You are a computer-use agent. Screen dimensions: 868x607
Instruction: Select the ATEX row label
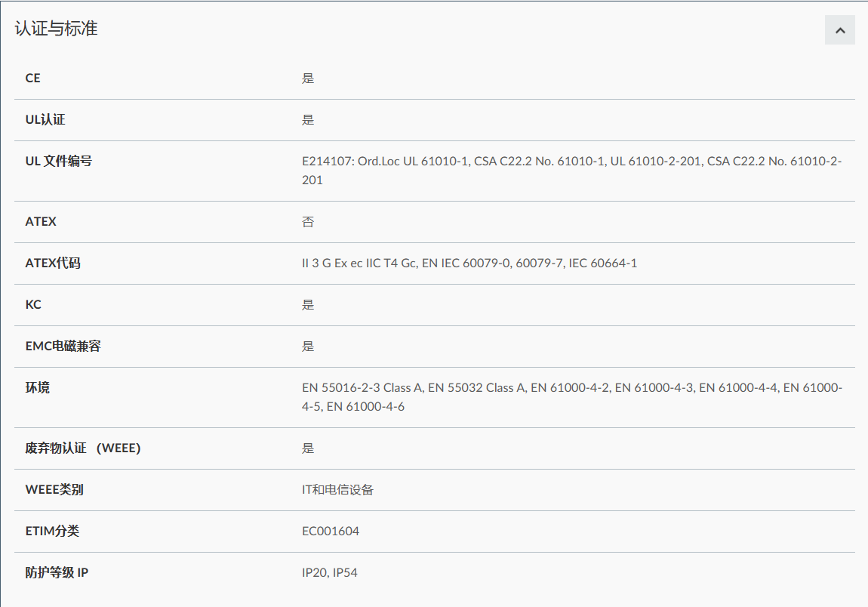[41, 221]
